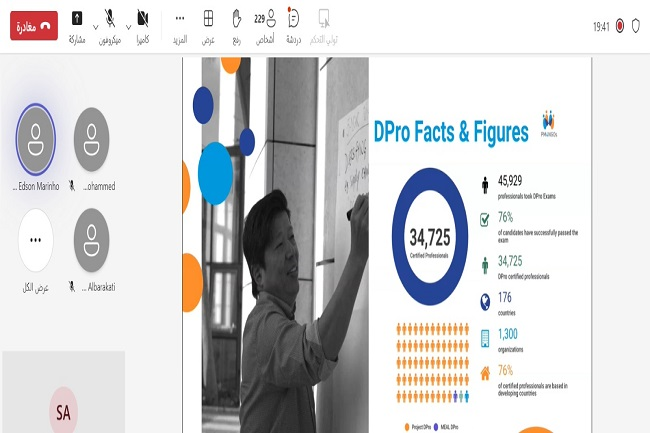
Task: Click the Edson Marinho name label
Action: (x=36, y=186)
